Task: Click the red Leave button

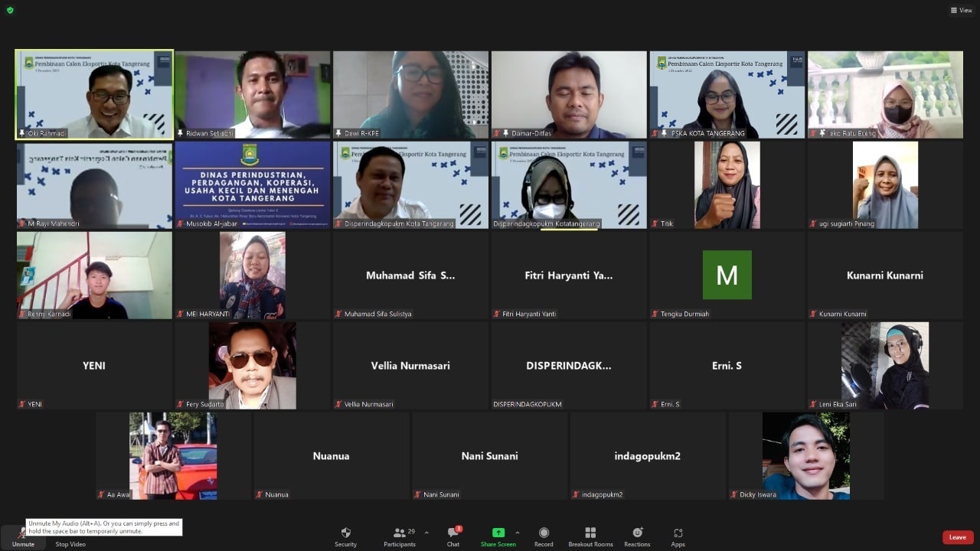Action: click(x=958, y=537)
